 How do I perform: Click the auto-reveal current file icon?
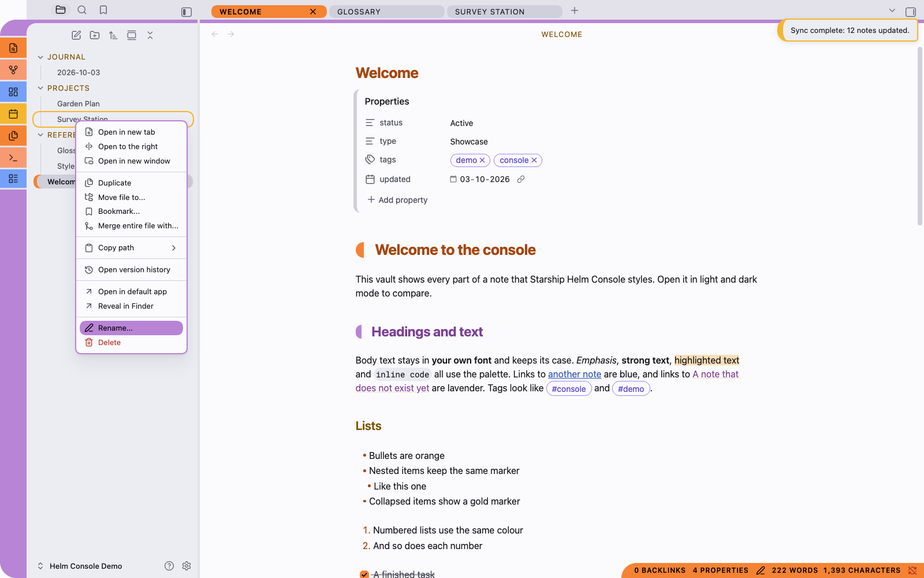coord(132,35)
